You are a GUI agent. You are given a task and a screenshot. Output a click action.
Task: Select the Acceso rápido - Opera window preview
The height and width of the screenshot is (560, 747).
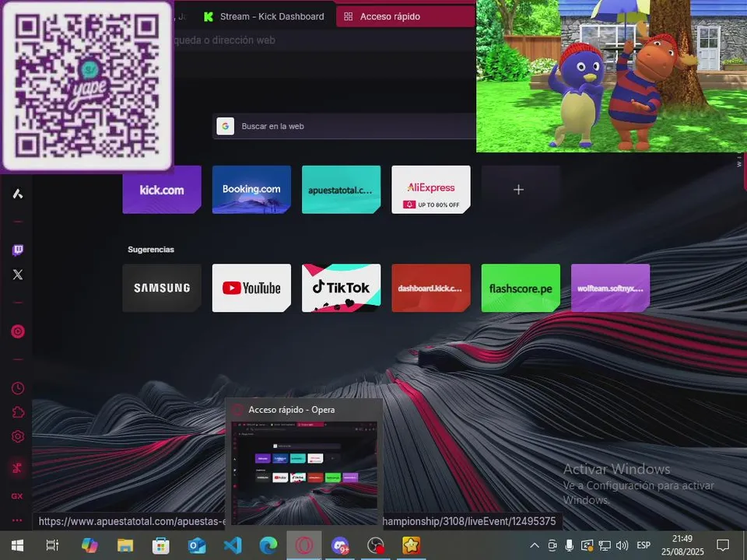pos(304,464)
